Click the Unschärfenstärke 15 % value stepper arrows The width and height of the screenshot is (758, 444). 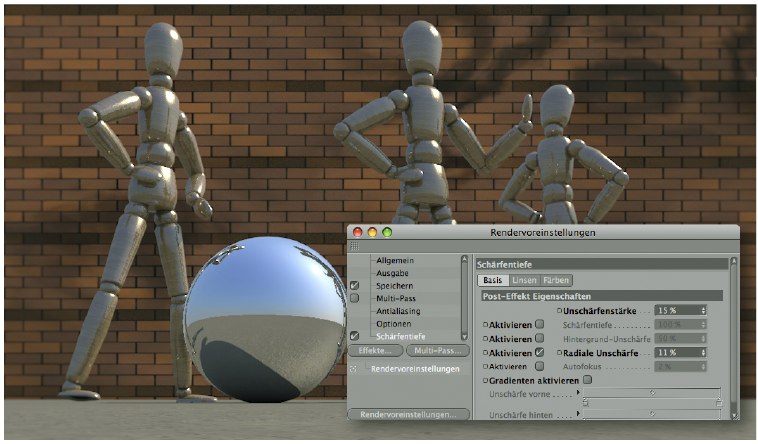click(703, 311)
